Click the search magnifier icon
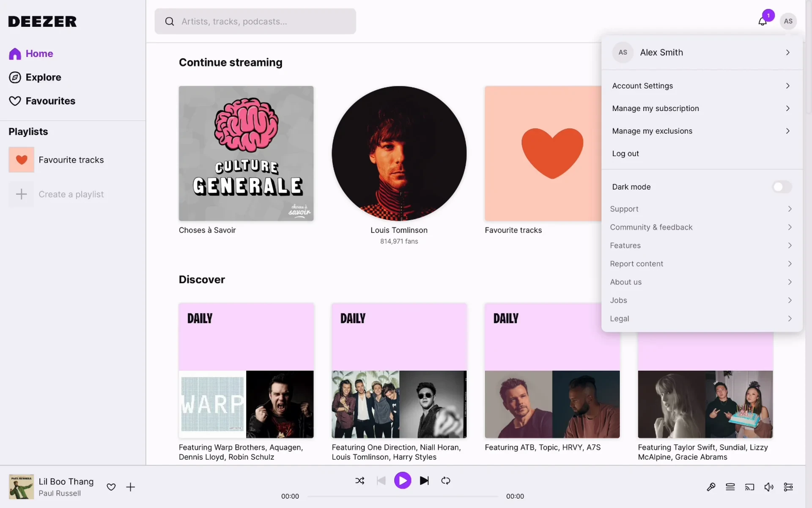This screenshot has width=812, height=508. [170, 21]
